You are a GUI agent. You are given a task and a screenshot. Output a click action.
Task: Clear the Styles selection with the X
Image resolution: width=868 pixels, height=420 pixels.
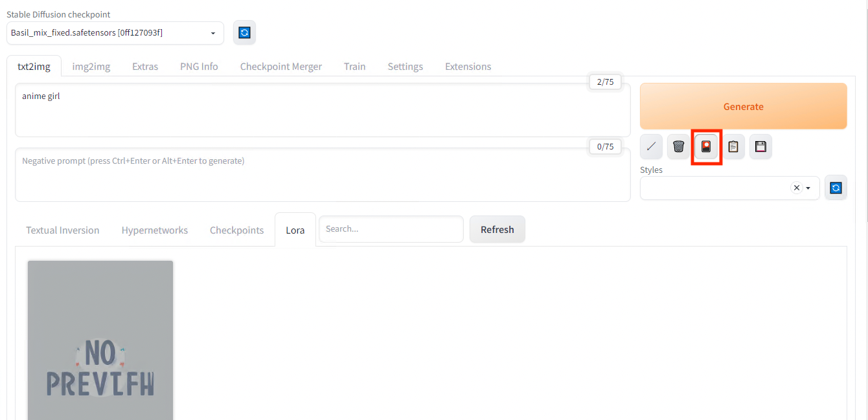coord(797,188)
